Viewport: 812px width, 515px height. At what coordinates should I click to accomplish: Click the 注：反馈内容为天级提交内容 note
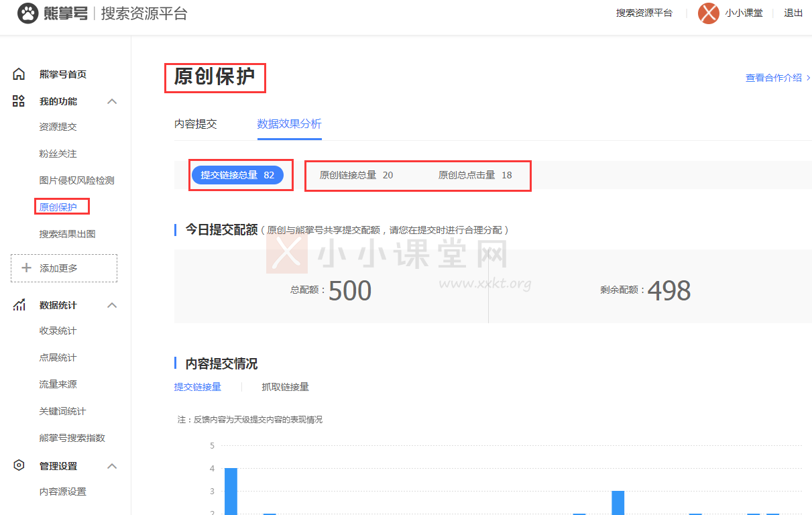tap(250, 419)
